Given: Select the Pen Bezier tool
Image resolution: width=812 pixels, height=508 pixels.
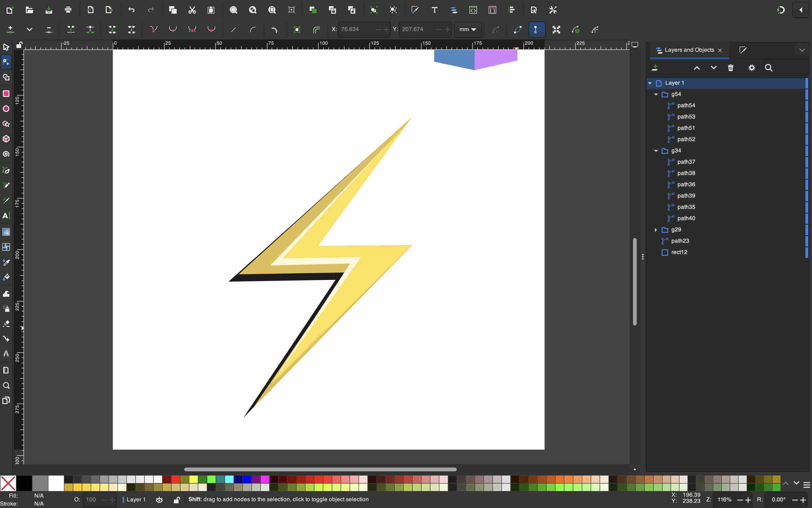Looking at the screenshot, I should pyautogui.click(x=6, y=170).
